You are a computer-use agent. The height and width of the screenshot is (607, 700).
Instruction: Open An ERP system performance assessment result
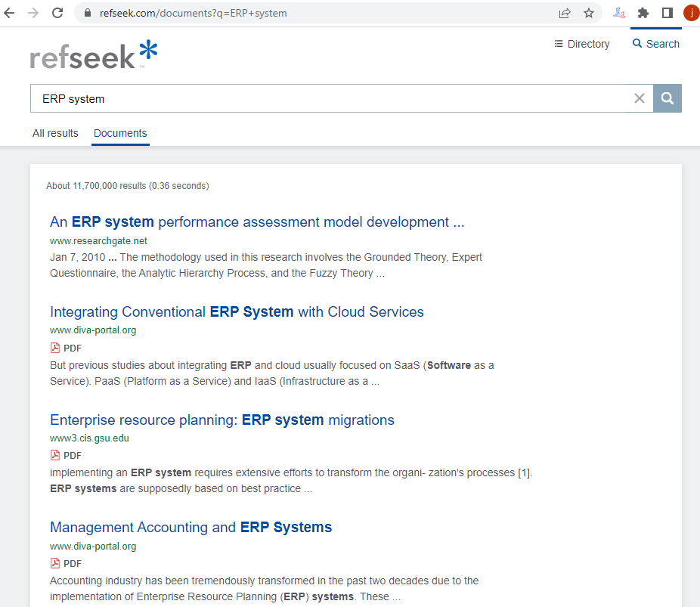(x=257, y=221)
